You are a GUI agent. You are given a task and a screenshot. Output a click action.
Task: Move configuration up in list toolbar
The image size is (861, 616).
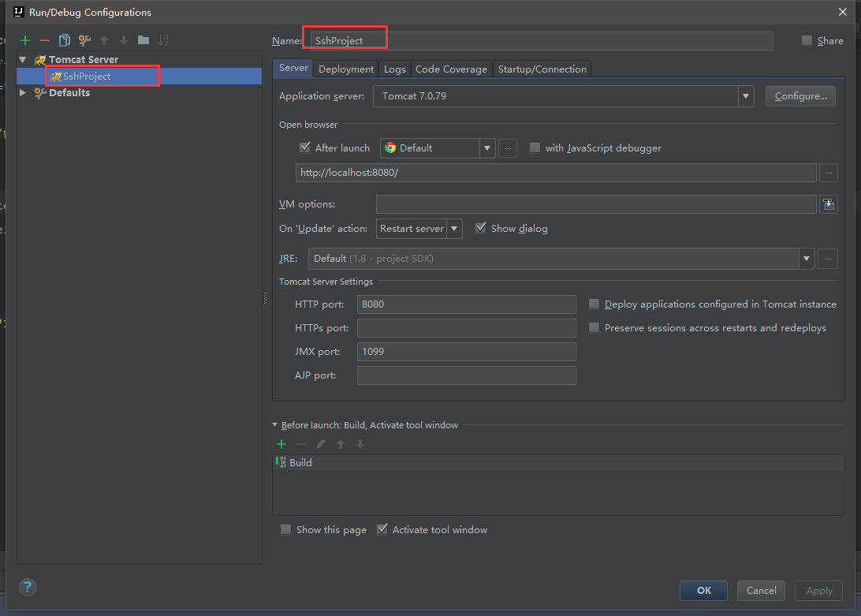click(104, 40)
